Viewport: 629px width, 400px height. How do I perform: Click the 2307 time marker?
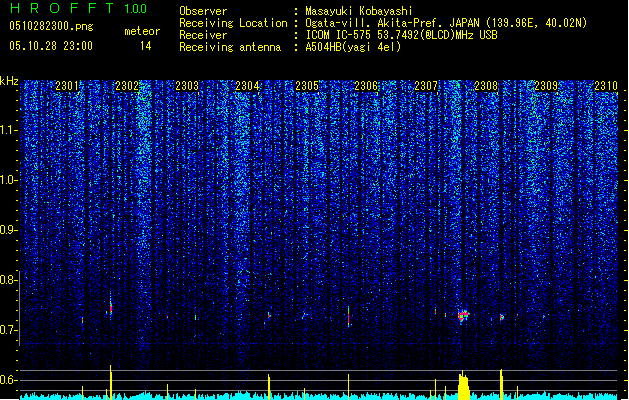coord(426,86)
